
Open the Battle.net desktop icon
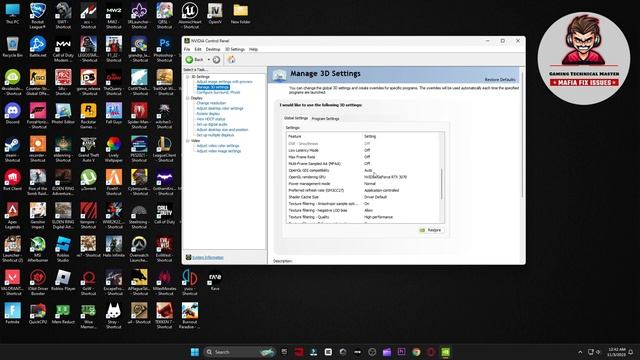[x=38, y=47]
